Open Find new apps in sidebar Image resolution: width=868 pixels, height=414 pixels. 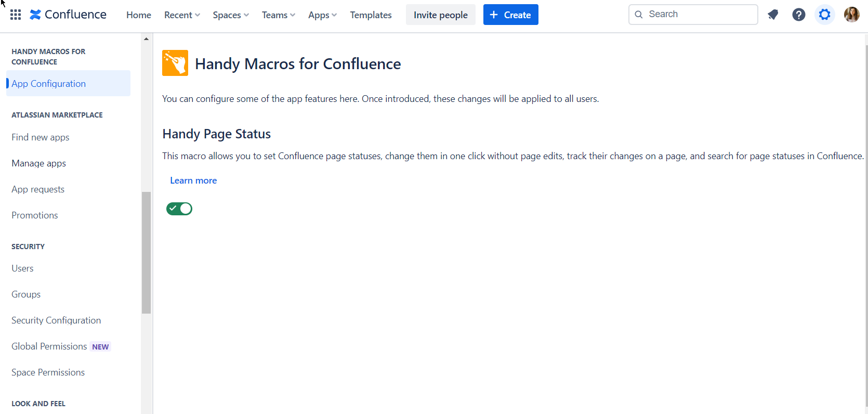pos(41,137)
